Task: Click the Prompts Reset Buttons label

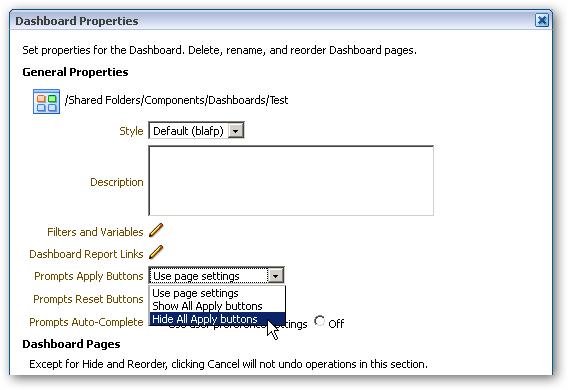Action: 88,299
